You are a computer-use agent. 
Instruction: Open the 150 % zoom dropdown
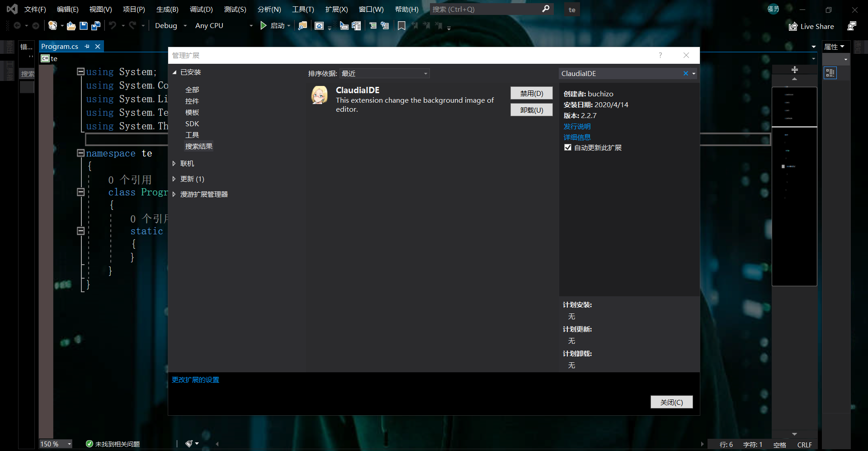[56, 444]
